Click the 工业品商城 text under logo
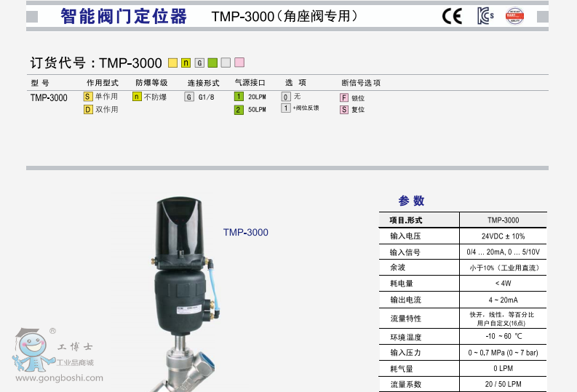Screen dimensions: 577x392 [75, 363]
